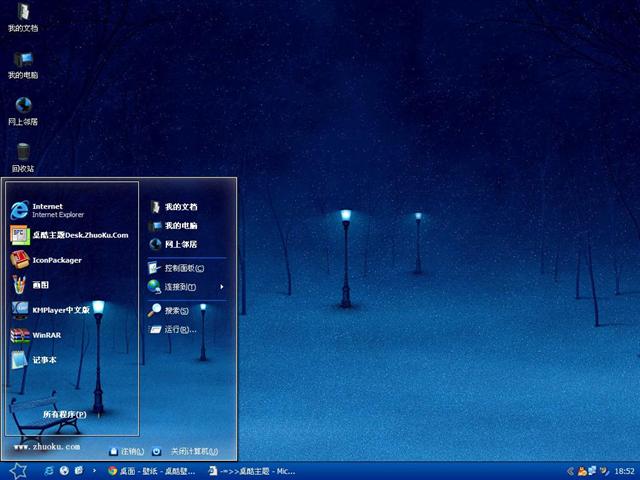Expand the 连接到(T) submenu

(185, 287)
